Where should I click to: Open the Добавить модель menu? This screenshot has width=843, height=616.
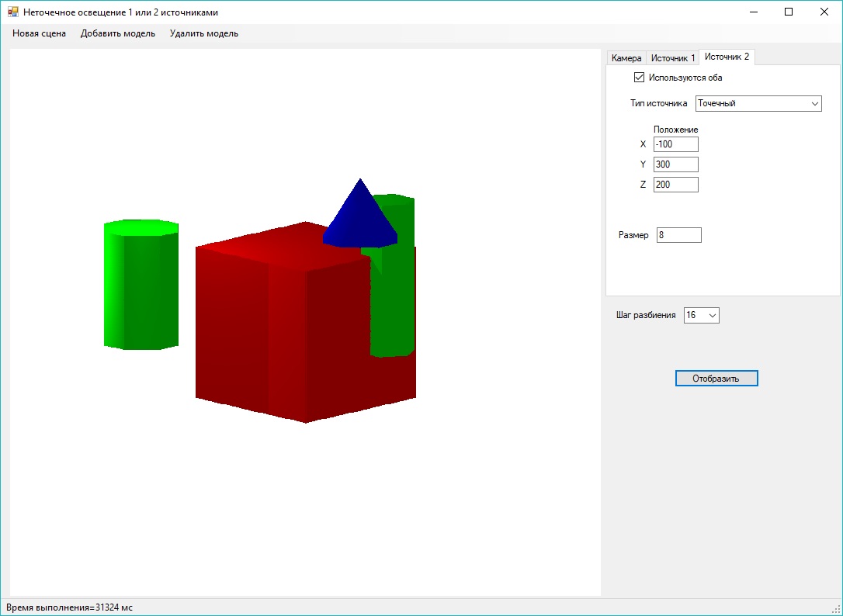(118, 33)
